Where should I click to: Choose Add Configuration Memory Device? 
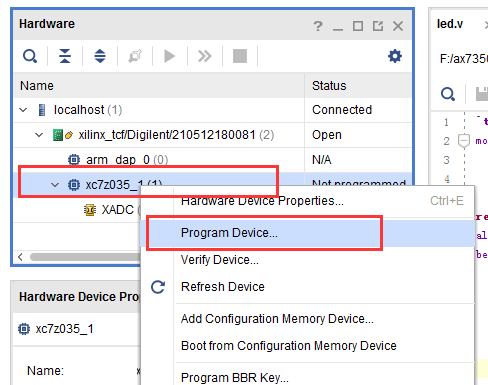pos(308,319)
